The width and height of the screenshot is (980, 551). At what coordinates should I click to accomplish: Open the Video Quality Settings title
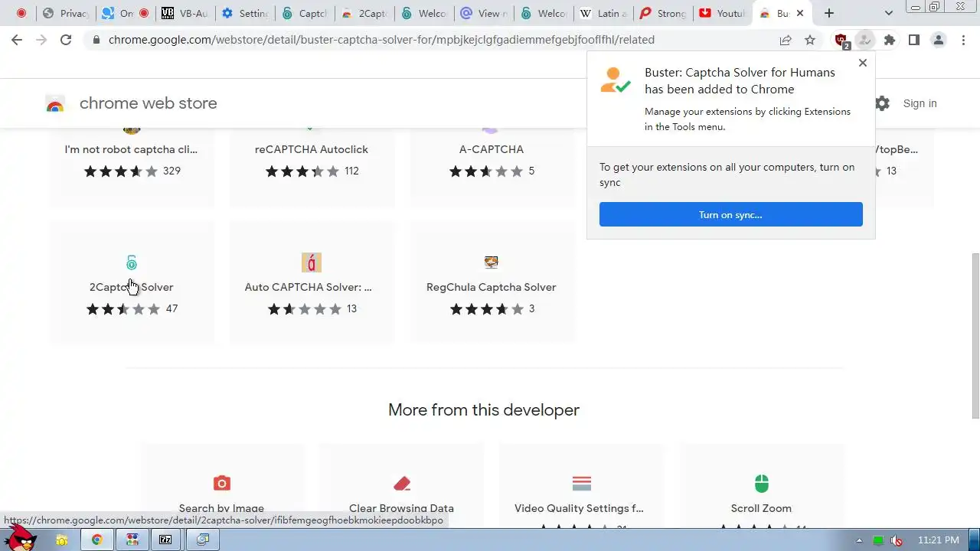coord(579,508)
